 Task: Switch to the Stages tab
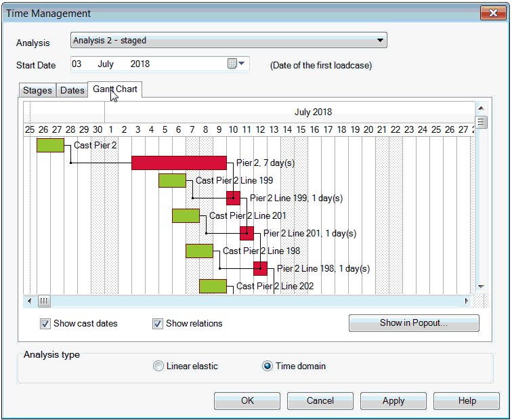37,90
